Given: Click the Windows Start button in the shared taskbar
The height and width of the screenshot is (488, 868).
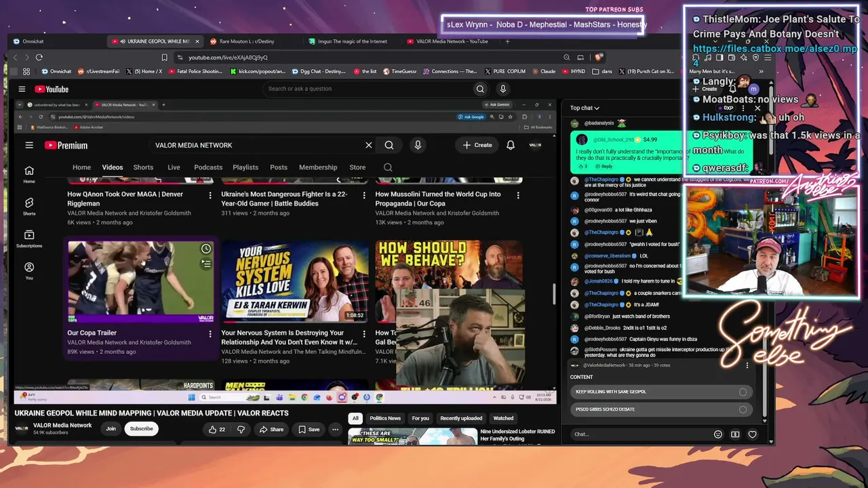Looking at the screenshot, I should (x=191, y=397).
